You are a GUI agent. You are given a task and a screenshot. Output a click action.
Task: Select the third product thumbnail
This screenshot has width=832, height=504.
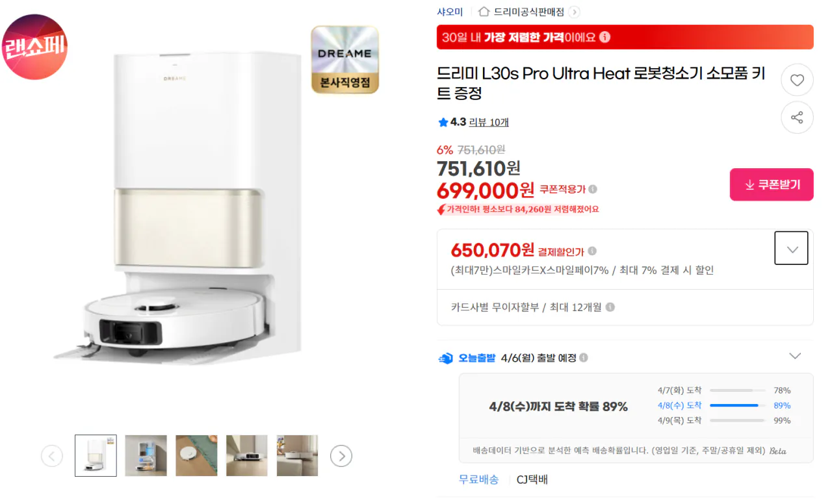click(196, 456)
